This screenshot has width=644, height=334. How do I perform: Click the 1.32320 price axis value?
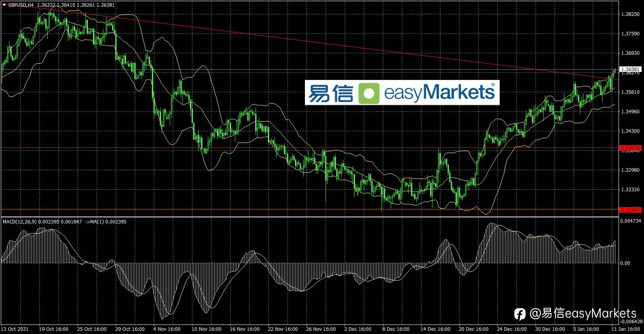[630, 189]
